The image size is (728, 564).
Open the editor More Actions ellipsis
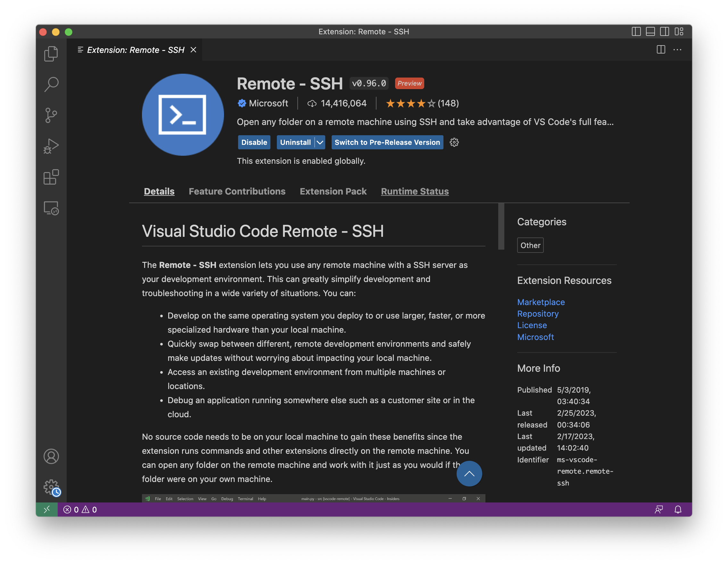click(677, 50)
